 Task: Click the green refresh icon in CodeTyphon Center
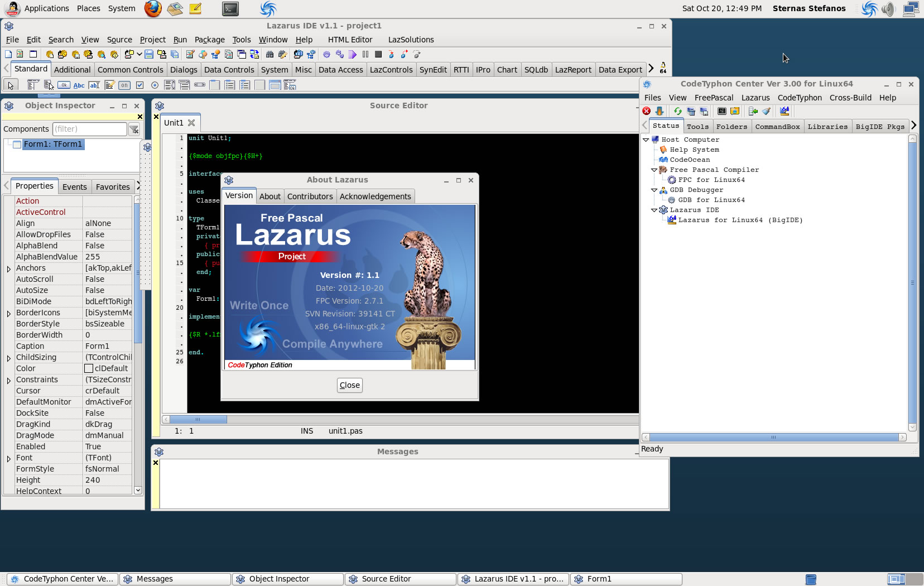point(677,111)
